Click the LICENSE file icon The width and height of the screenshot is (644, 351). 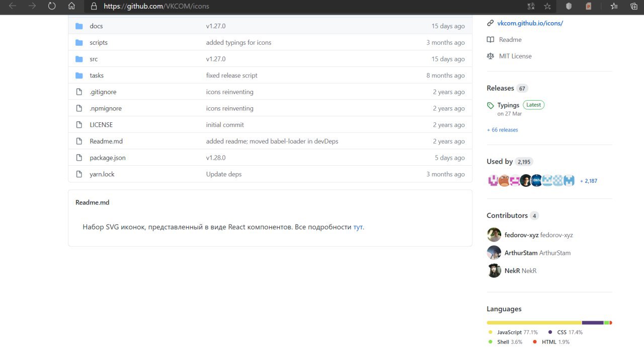[x=79, y=125]
